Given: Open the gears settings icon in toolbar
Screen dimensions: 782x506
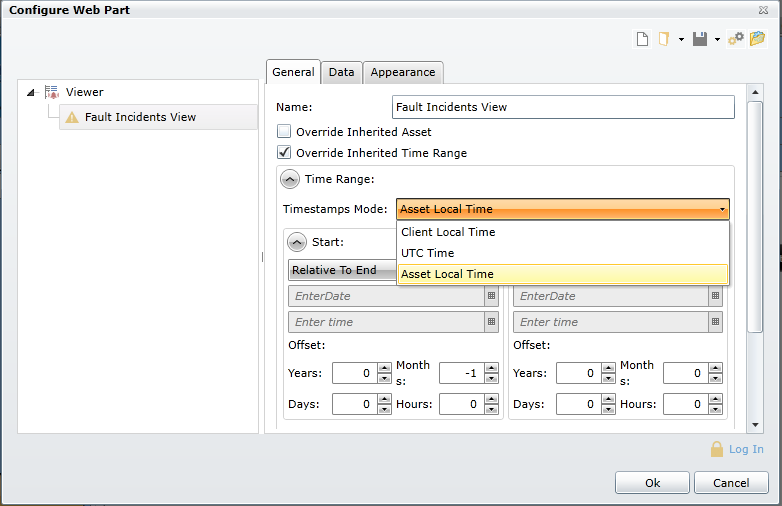Looking at the screenshot, I should pyautogui.click(x=736, y=39).
